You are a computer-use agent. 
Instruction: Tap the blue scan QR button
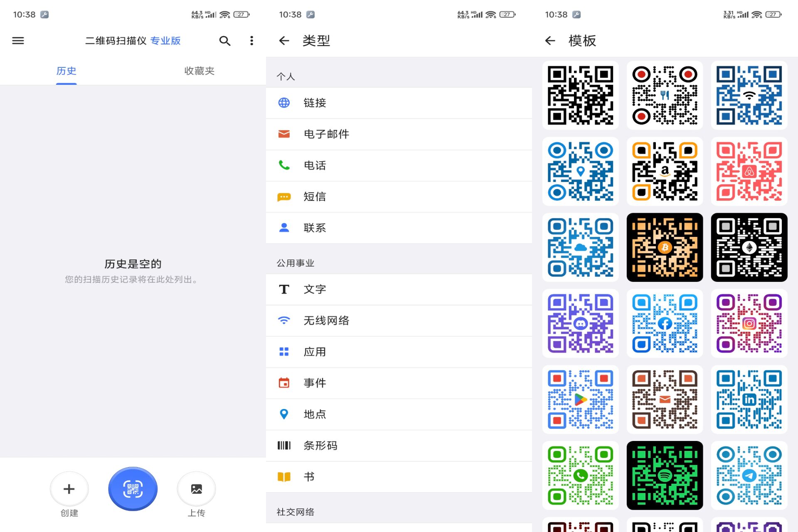pos(133,489)
